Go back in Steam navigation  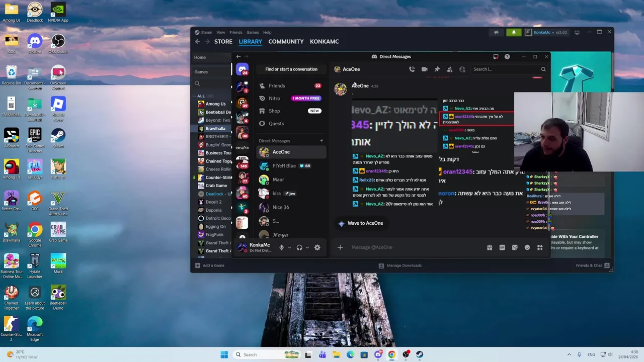[x=198, y=42]
